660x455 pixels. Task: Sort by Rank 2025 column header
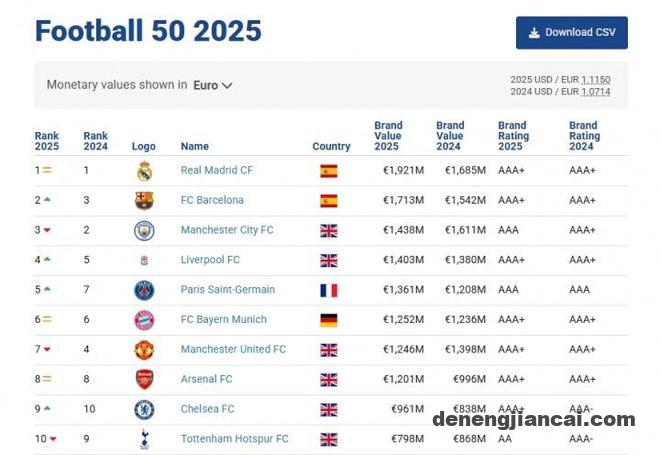pos(47,141)
